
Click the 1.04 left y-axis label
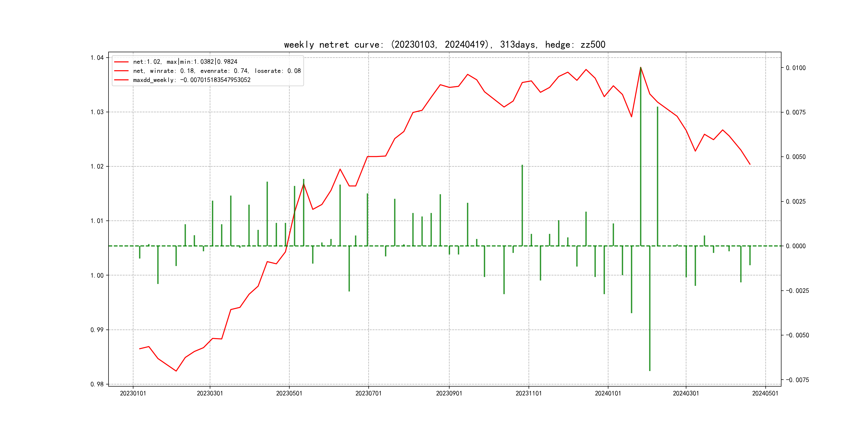tap(97, 58)
